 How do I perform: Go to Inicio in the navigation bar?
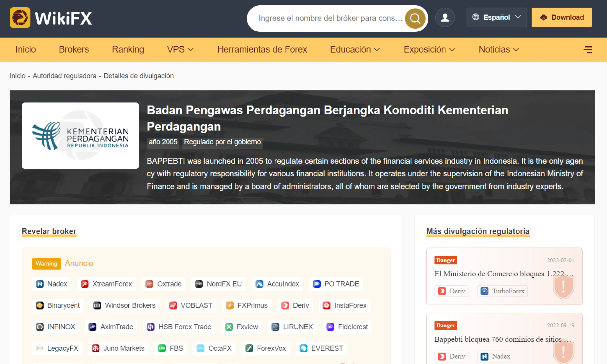coord(26,49)
